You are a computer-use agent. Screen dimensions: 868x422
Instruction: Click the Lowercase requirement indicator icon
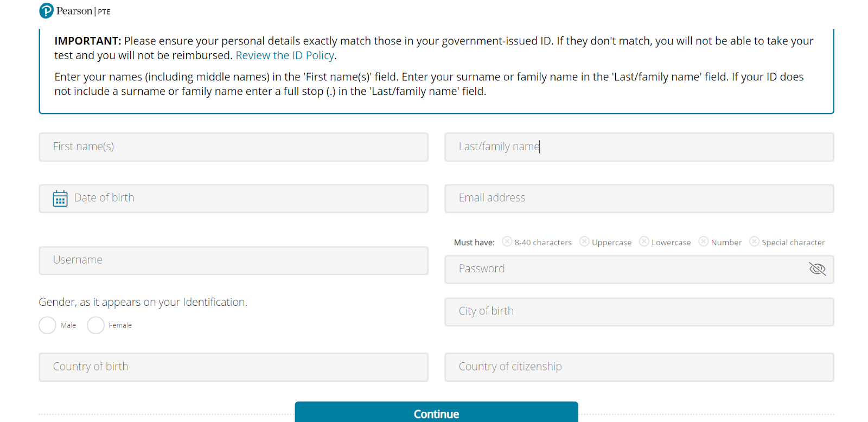point(644,241)
